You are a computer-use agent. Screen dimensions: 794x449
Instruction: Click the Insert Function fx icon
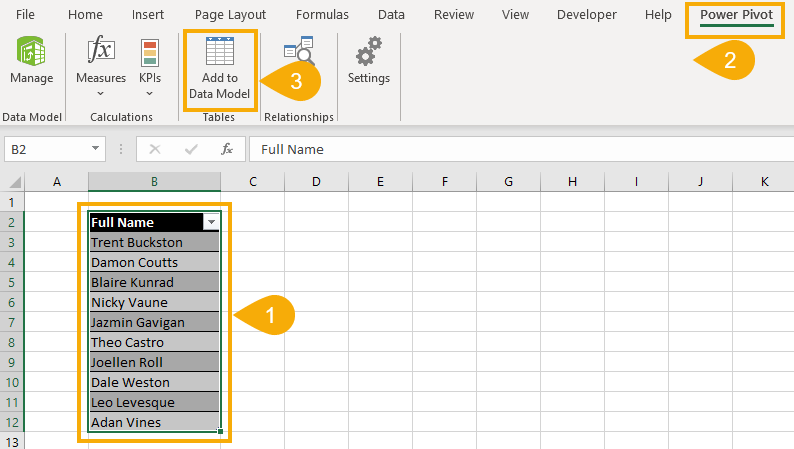(x=227, y=149)
